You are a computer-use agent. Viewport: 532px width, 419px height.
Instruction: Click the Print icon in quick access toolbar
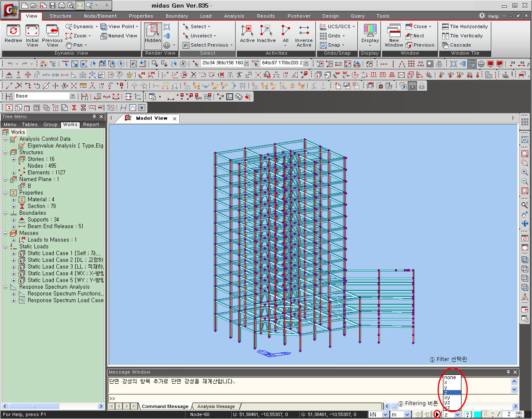click(62, 5)
